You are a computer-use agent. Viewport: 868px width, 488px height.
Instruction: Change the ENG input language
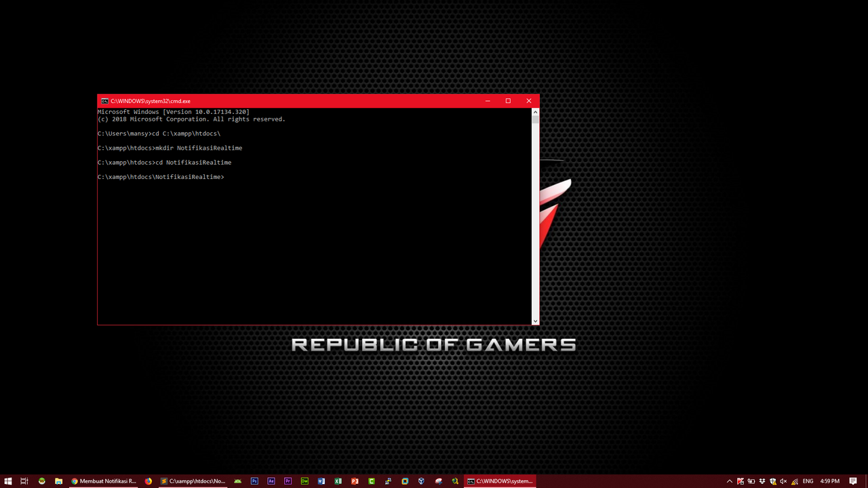tap(808, 481)
